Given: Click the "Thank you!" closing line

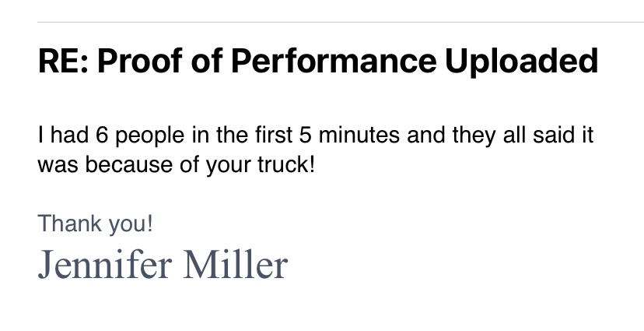Looking at the screenshot, I should [96, 224].
